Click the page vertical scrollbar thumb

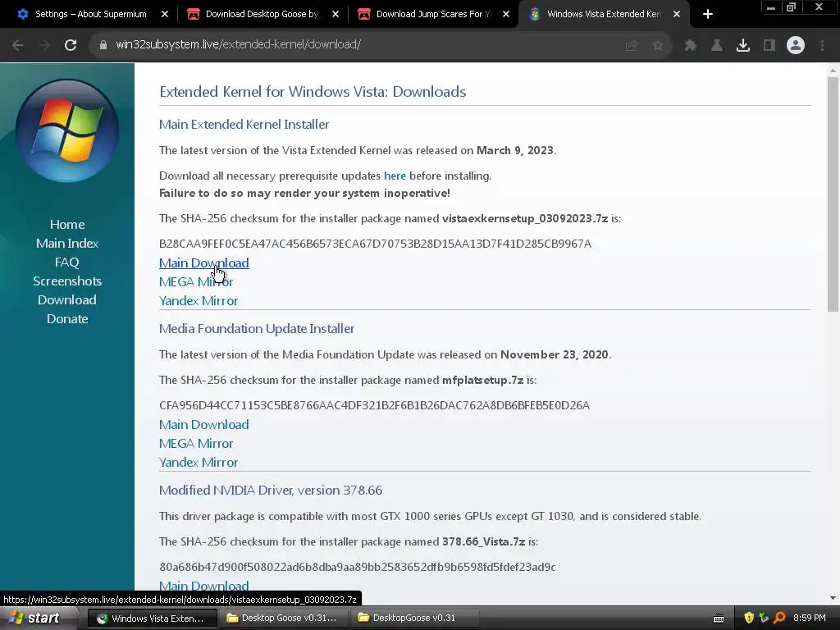tap(833, 194)
